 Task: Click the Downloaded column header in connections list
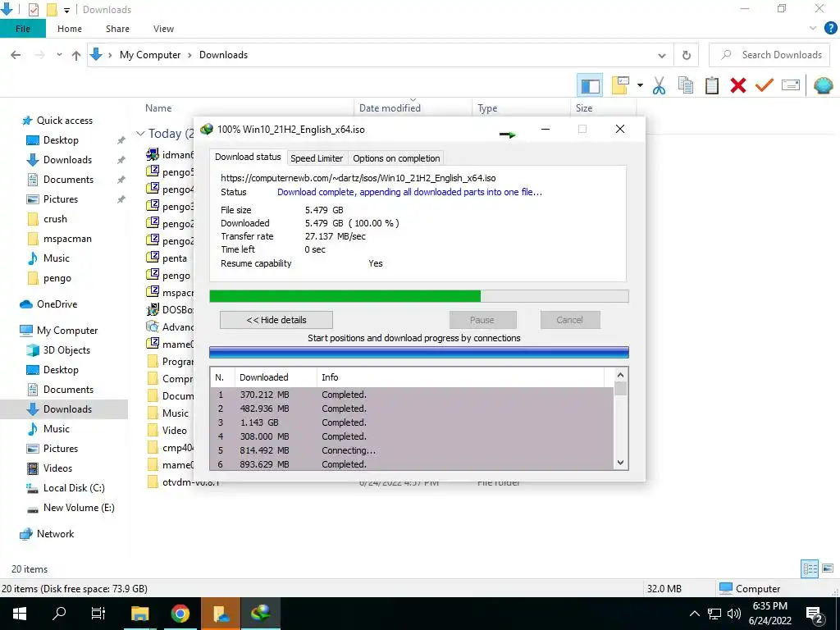(x=276, y=377)
